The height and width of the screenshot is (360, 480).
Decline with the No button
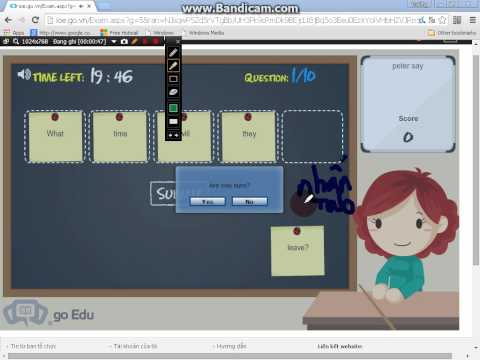click(x=250, y=202)
